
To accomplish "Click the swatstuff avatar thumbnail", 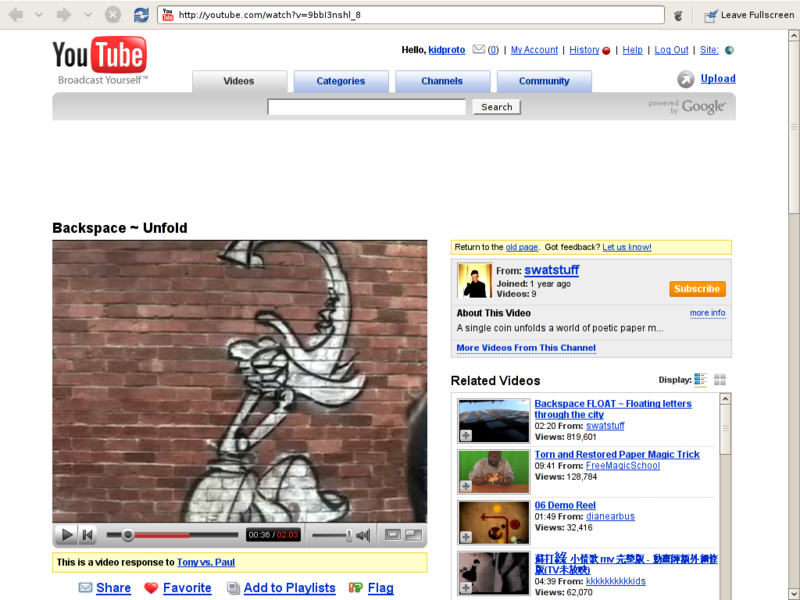I will point(474,280).
